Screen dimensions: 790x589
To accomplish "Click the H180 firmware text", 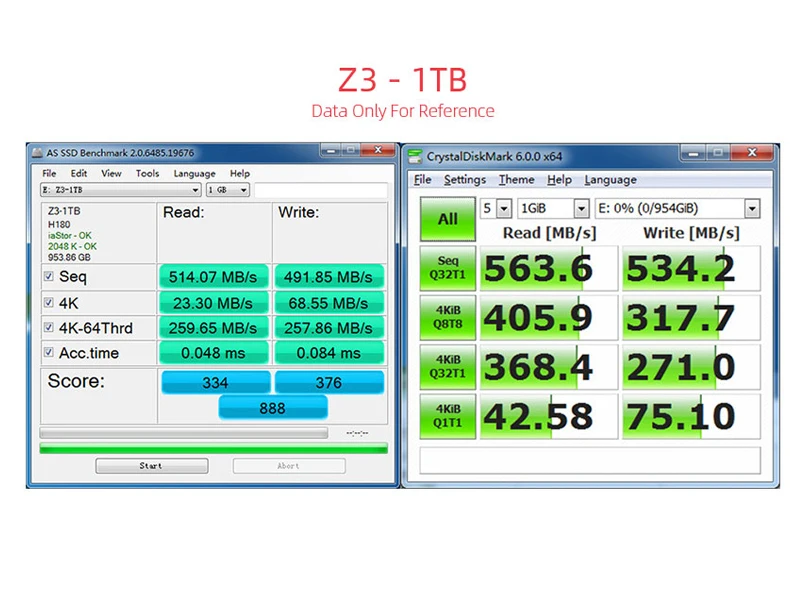I will 59,224.
